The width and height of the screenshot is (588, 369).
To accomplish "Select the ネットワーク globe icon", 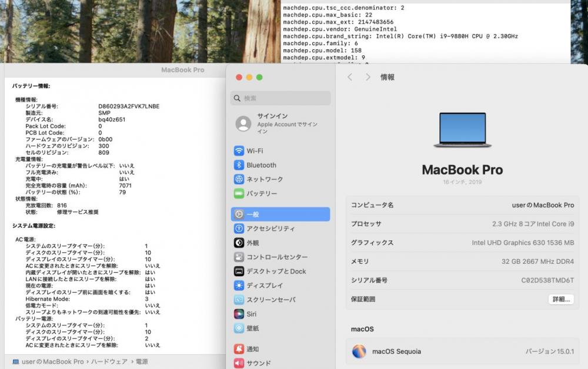I will pos(239,179).
